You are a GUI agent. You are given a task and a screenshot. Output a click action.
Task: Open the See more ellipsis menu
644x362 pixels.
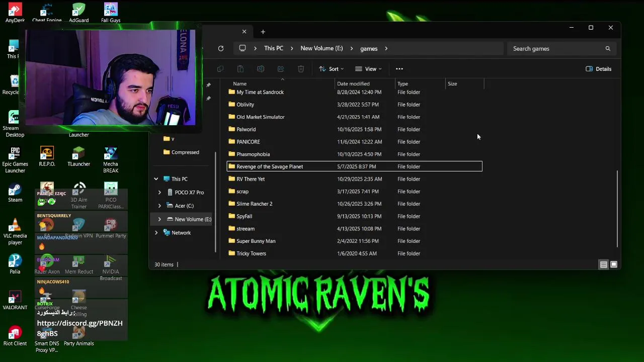[399, 69]
